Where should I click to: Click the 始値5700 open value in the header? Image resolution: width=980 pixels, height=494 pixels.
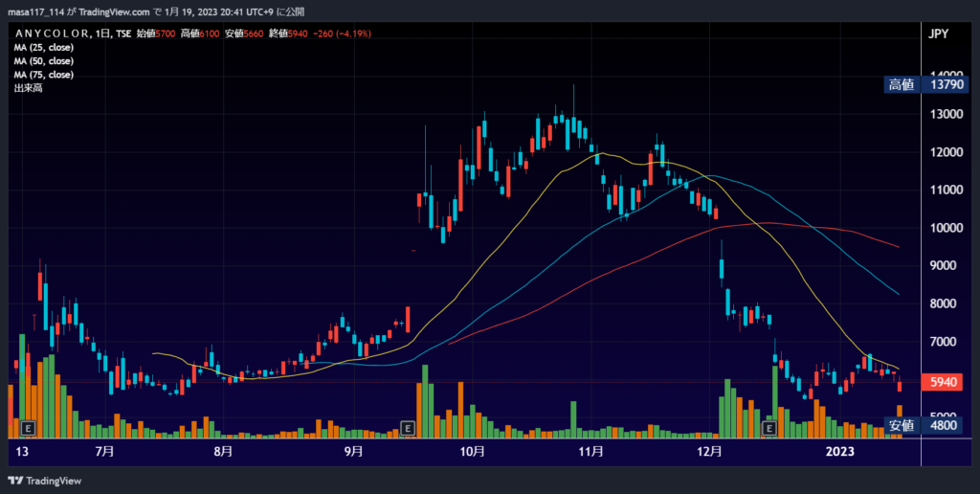pyautogui.click(x=157, y=34)
